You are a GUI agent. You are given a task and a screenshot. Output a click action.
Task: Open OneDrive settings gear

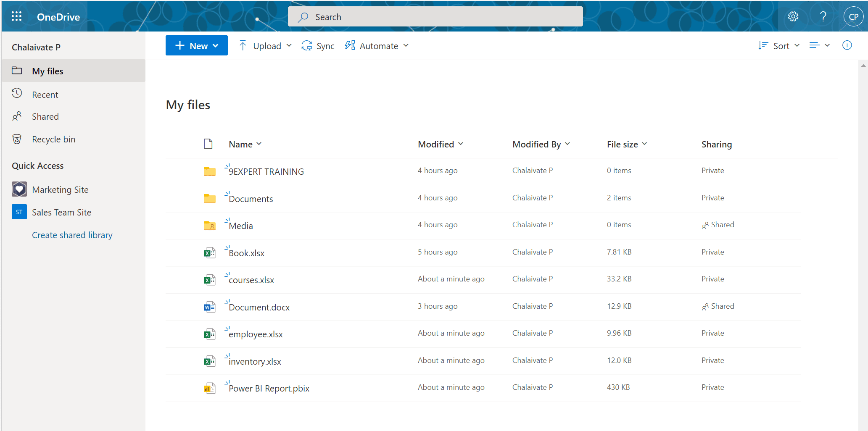pos(793,16)
